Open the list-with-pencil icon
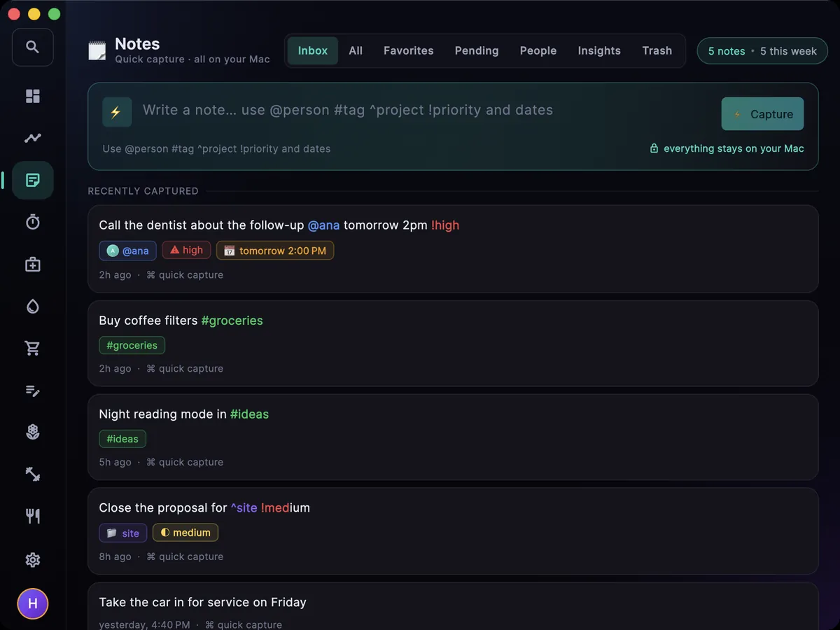This screenshot has height=630, width=840. click(32, 390)
